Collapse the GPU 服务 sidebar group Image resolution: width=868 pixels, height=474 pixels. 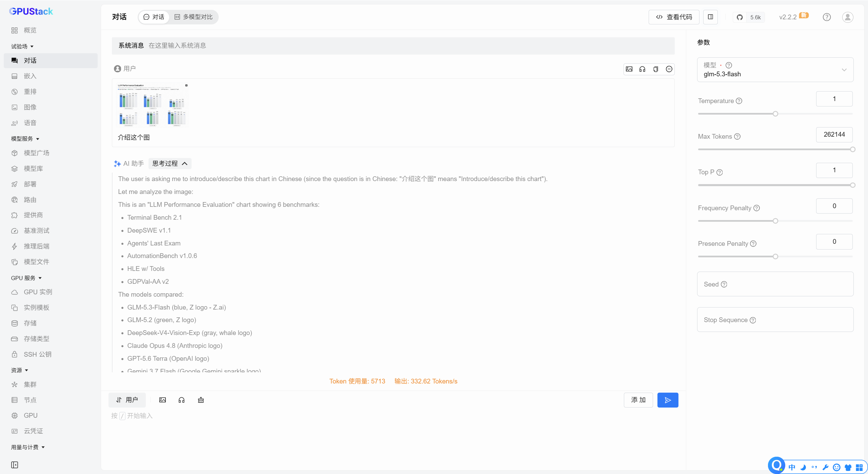point(26,278)
